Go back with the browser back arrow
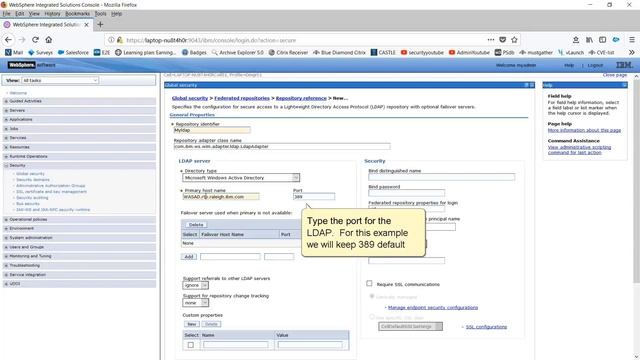 pos(9,40)
